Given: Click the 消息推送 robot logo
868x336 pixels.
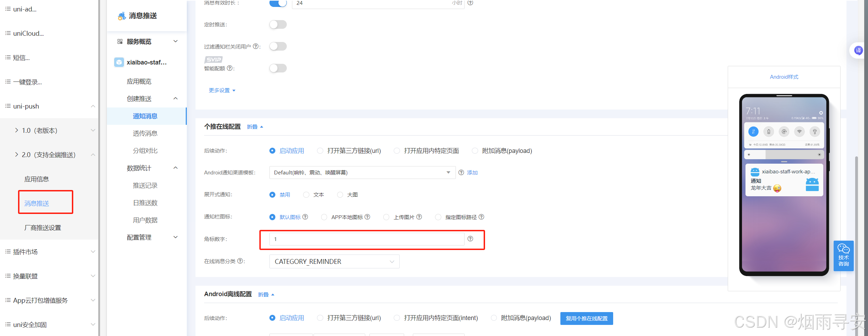Looking at the screenshot, I should coord(121,15).
